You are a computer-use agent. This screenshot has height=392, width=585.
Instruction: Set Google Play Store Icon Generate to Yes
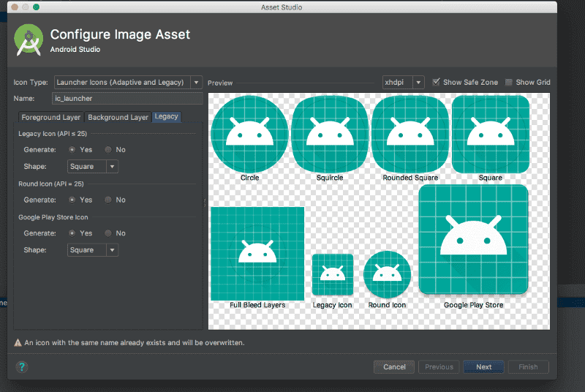pyautogui.click(x=72, y=233)
